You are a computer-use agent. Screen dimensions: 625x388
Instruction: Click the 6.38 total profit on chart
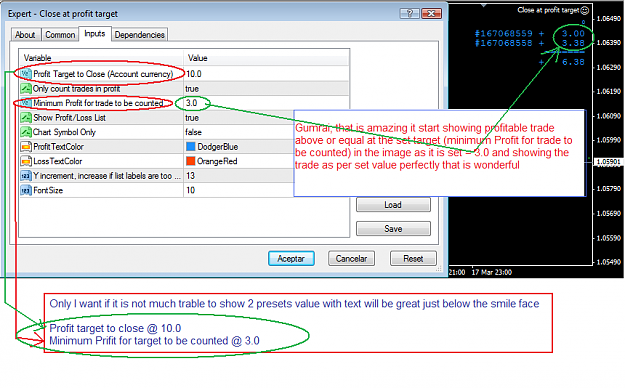[573, 62]
